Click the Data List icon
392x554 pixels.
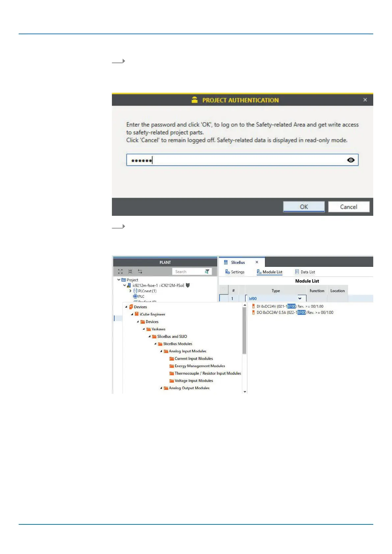coord(297,272)
